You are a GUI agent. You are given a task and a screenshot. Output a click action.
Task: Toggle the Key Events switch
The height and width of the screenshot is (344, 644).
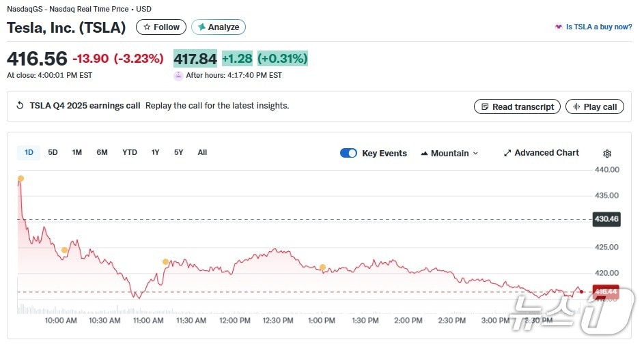pyautogui.click(x=348, y=153)
